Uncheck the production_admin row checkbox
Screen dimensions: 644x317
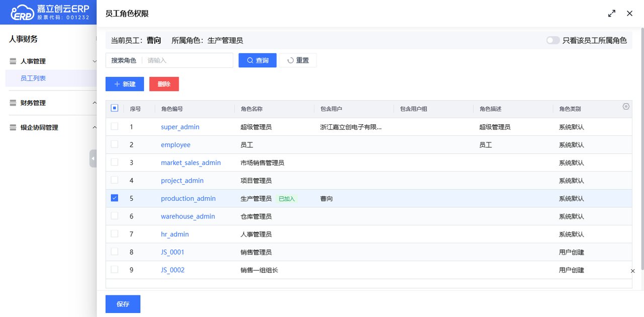tap(114, 198)
